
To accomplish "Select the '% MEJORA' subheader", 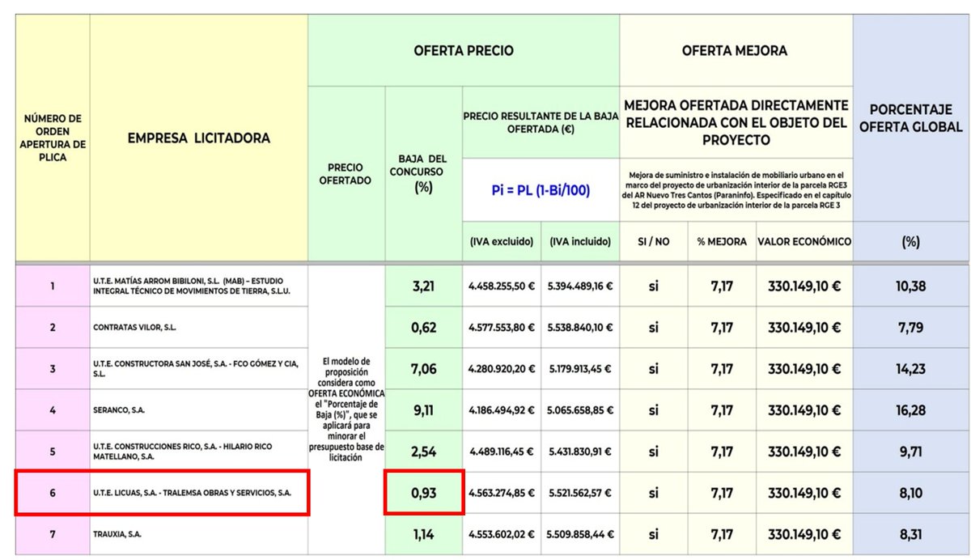I will [722, 241].
